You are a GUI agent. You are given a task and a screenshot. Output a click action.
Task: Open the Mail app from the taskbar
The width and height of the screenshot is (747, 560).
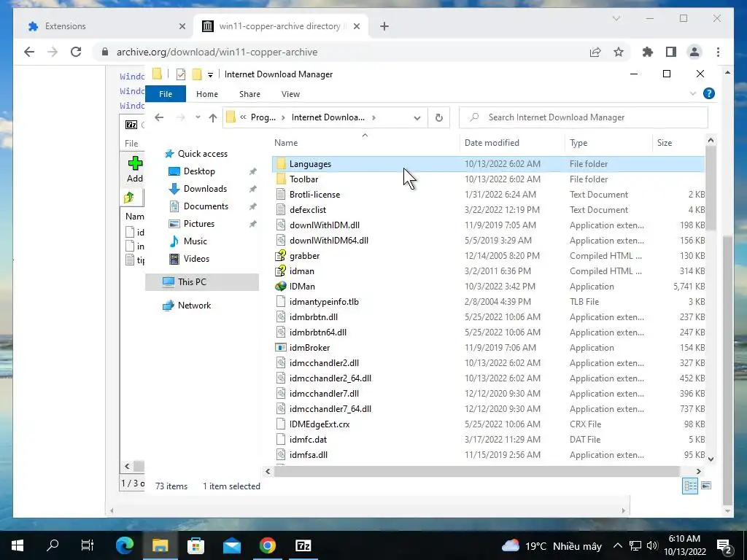231,545
